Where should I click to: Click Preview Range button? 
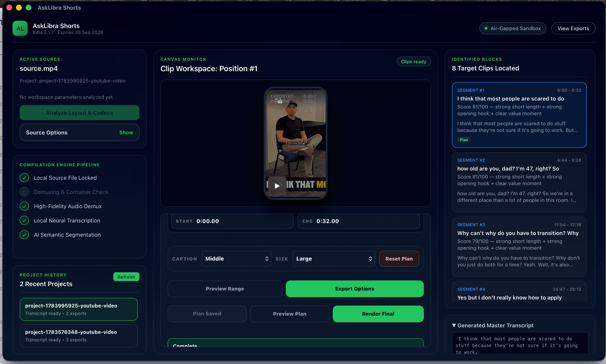225,289
